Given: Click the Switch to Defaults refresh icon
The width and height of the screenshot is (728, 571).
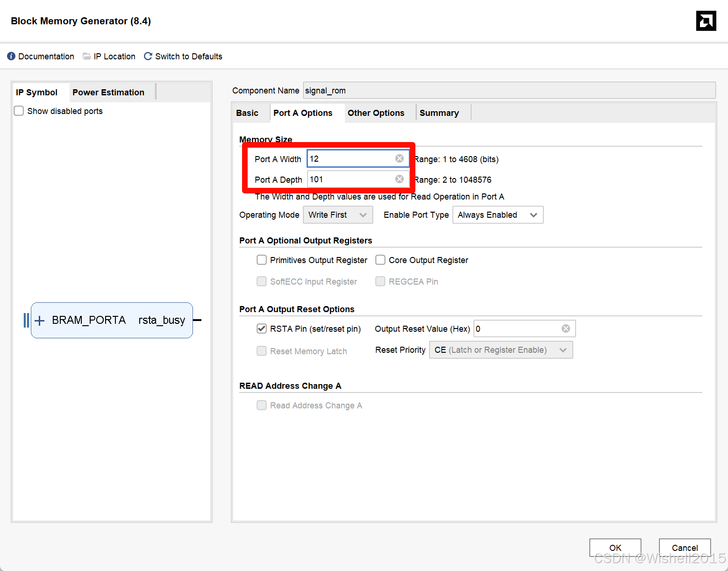Looking at the screenshot, I should [148, 56].
